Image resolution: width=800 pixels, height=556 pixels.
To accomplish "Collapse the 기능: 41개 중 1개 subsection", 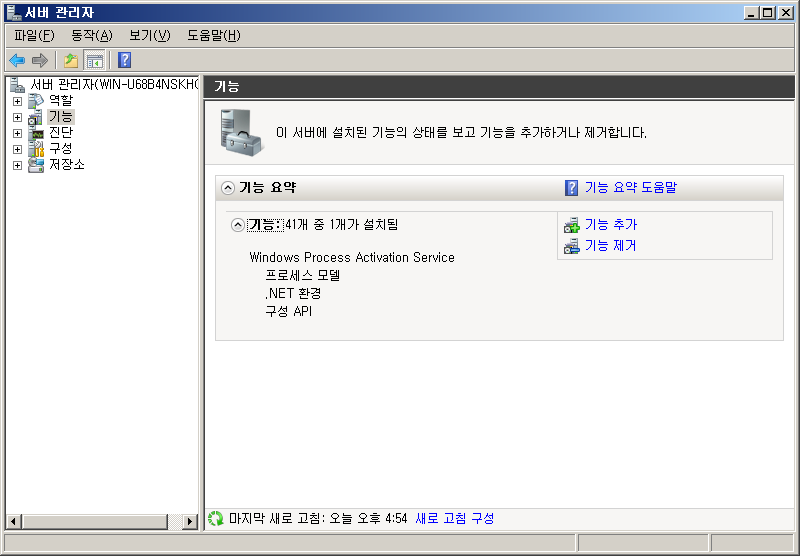I will [x=237, y=225].
